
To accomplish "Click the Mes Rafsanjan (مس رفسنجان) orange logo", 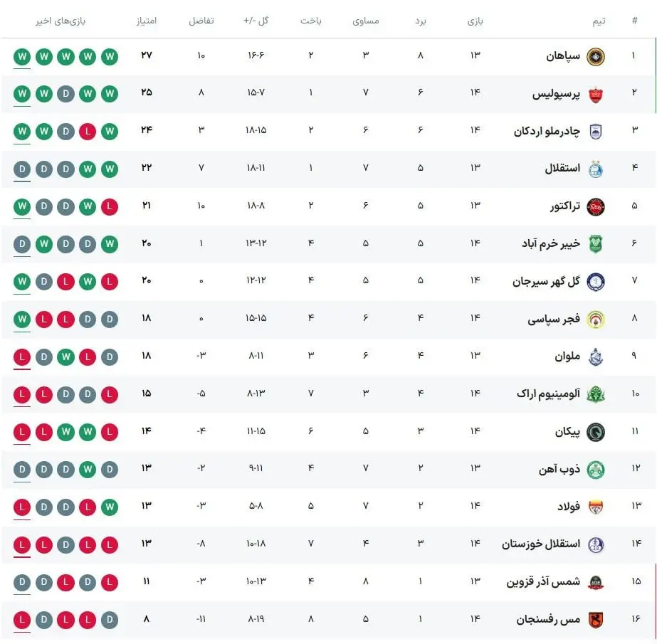I will click(595, 620).
